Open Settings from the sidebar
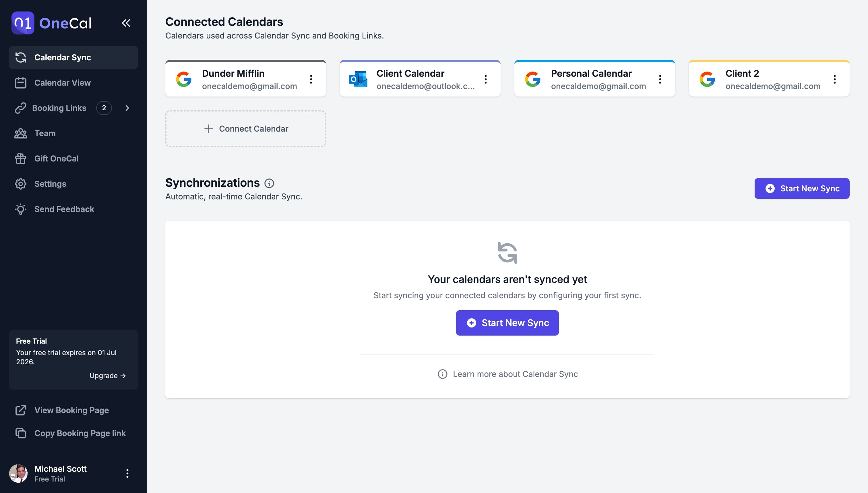This screenshot has height=493, width=868. point(50,184)
